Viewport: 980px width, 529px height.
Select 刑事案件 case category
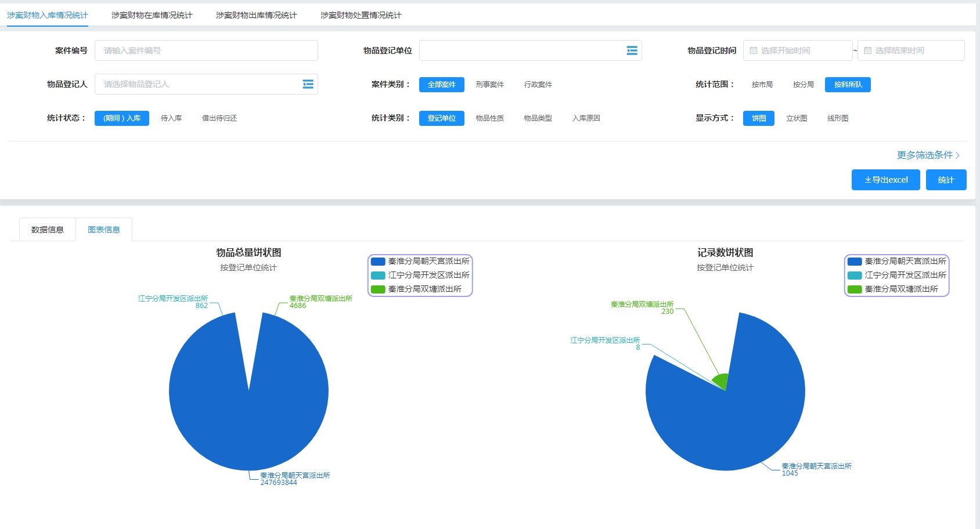(490, 85)
